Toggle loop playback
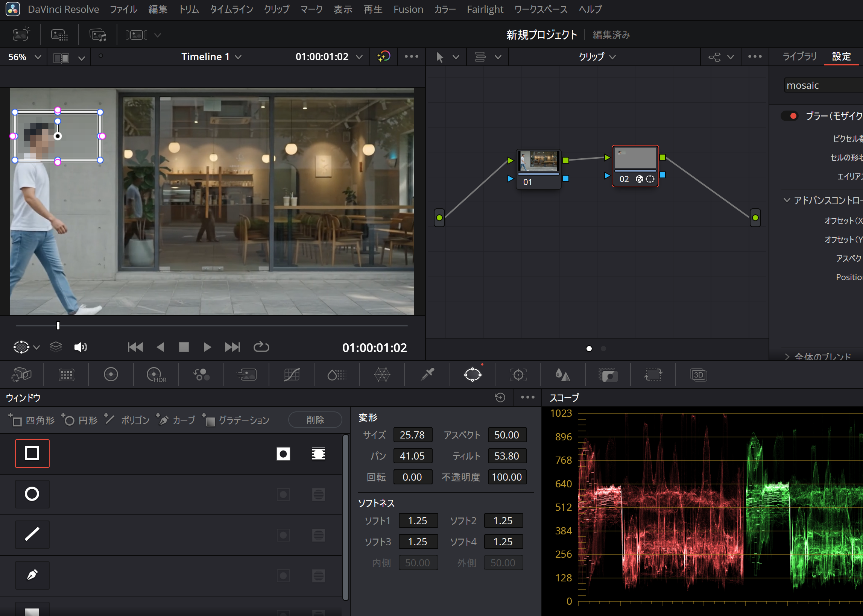 coord(261,347)
